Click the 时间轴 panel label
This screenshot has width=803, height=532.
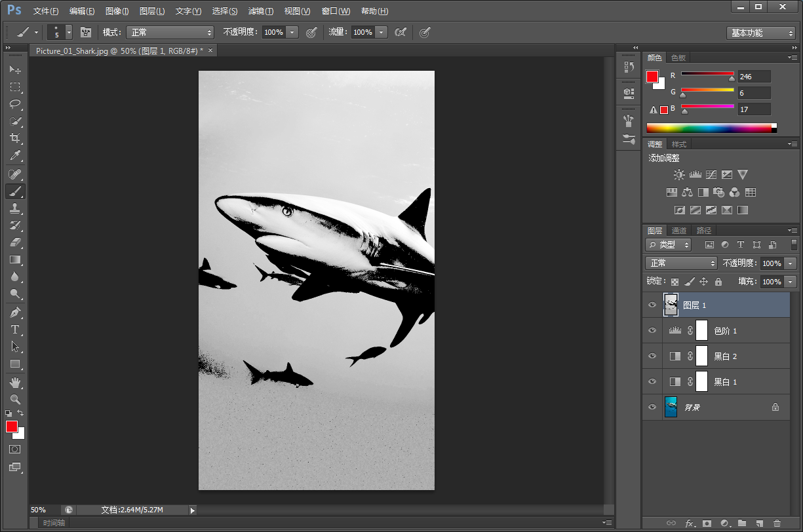point(54,523)
